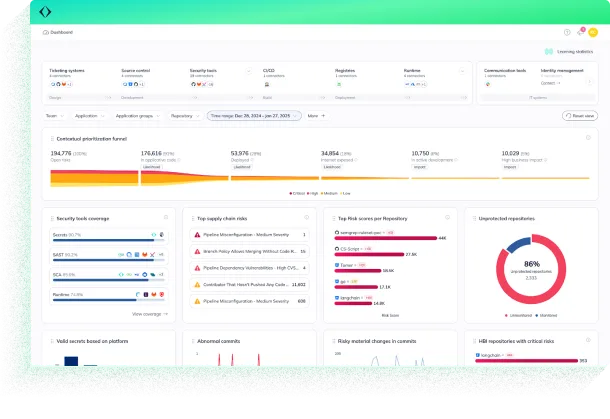Click the info icon next to Deployed
Screen dimensions: 610x419
tap(252, 160)
